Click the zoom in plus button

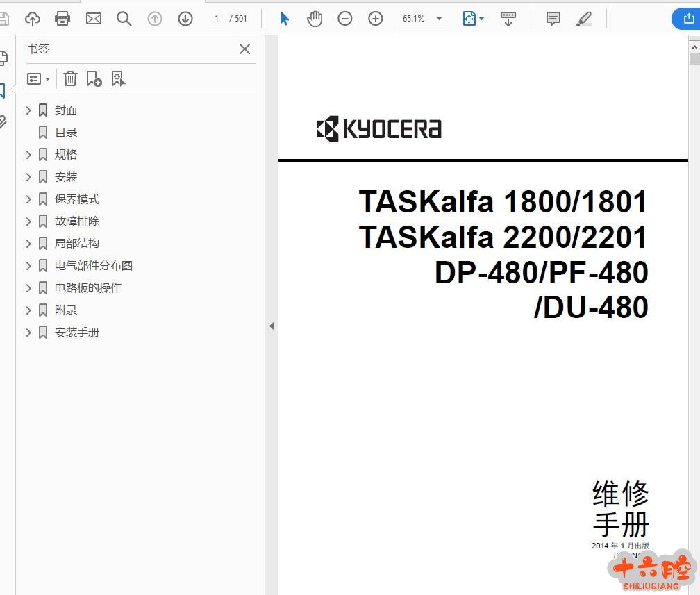tap(376, 19)
